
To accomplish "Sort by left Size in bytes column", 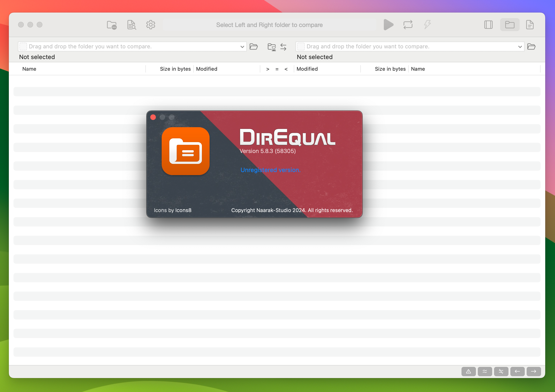I will (175, 69).
